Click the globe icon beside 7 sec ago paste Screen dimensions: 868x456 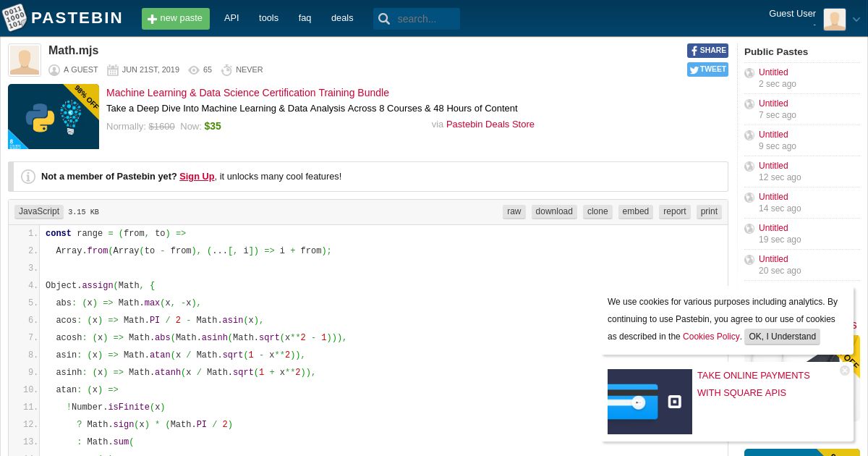(x=749, y=104)
